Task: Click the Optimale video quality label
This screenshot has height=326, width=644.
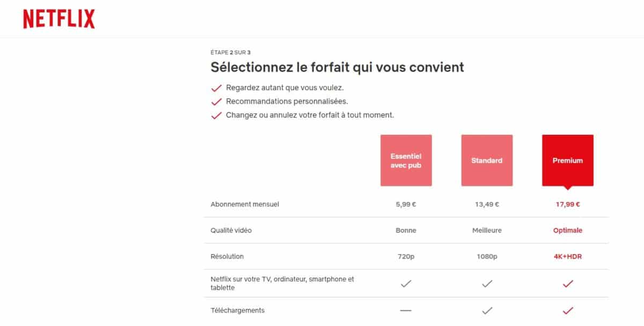Action: [x=568, y=230]
